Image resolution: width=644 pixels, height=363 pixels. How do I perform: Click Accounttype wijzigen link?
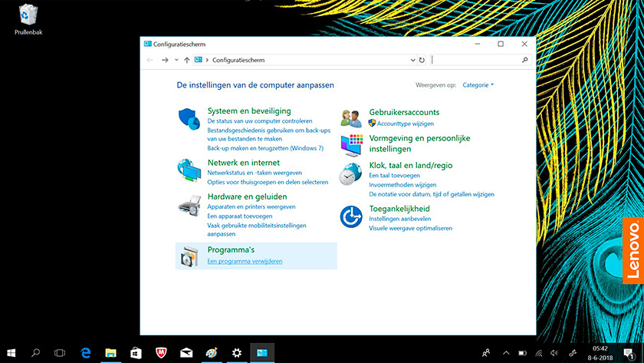(405, 124)
